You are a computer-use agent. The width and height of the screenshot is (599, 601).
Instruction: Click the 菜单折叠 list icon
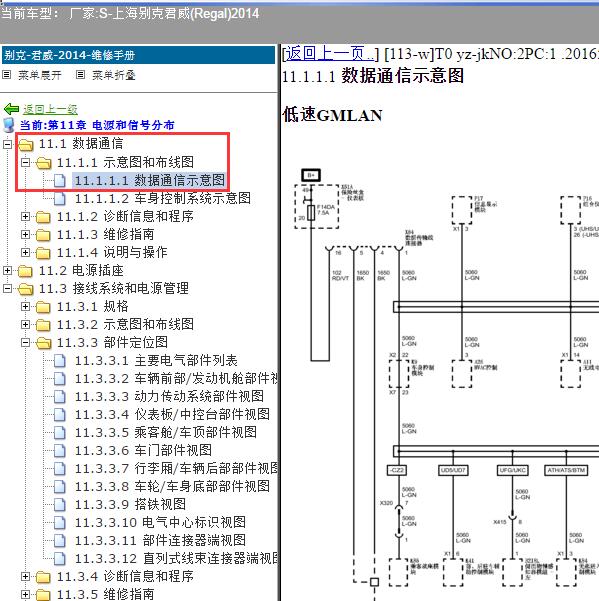pyautogui.click(x=80, y=75)
